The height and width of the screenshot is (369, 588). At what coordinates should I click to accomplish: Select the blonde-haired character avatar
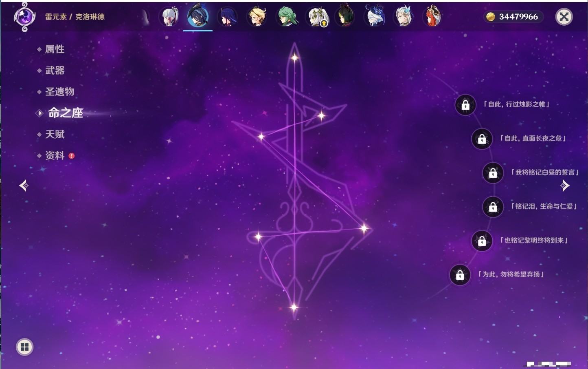coord(257,17)
